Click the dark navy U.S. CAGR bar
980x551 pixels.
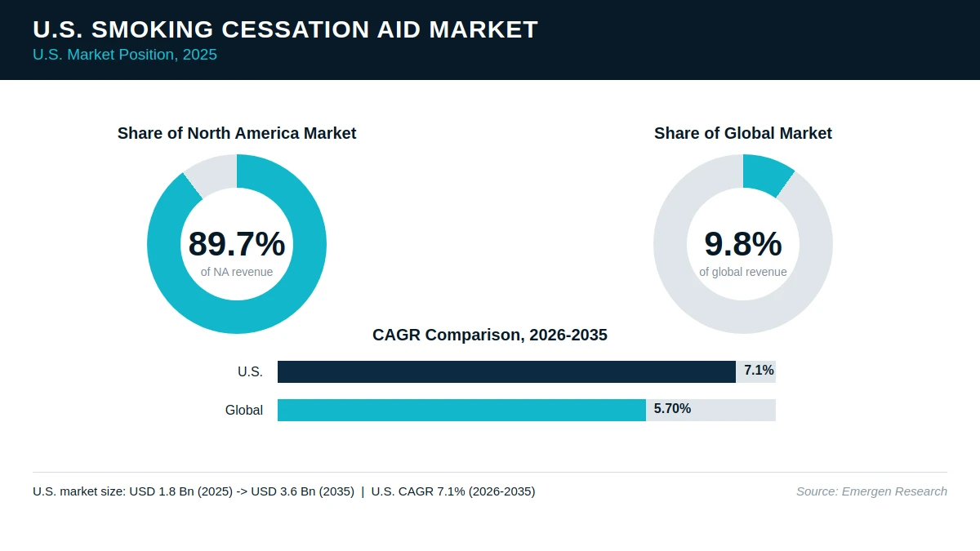(506, 371)
